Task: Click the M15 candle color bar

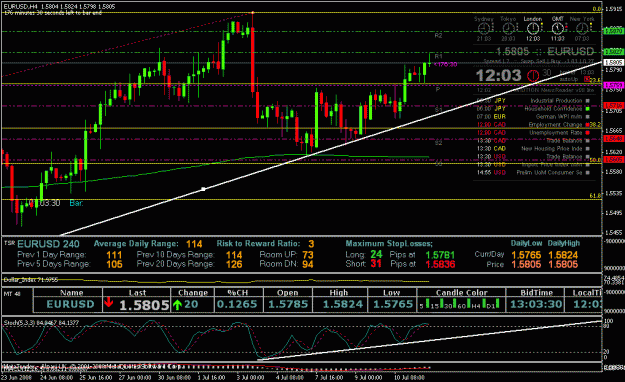Action: [x=442, y=303]
